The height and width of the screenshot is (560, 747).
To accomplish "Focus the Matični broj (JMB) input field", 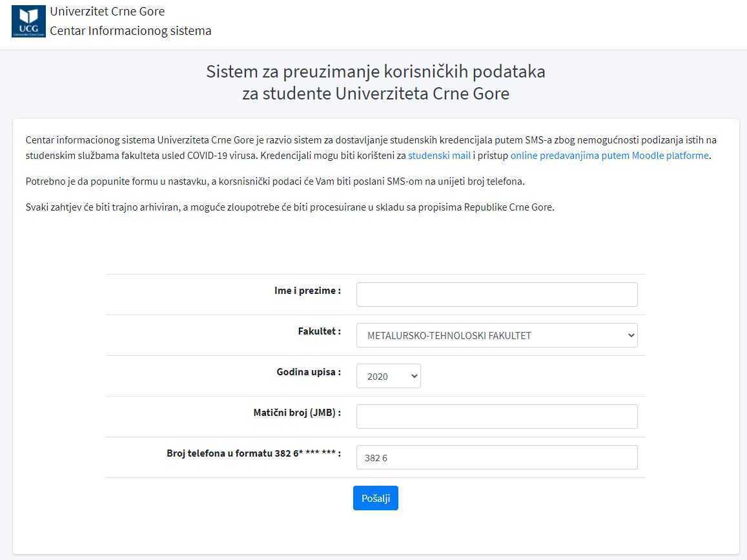I will pyautogui.click(x=496, y=417).
